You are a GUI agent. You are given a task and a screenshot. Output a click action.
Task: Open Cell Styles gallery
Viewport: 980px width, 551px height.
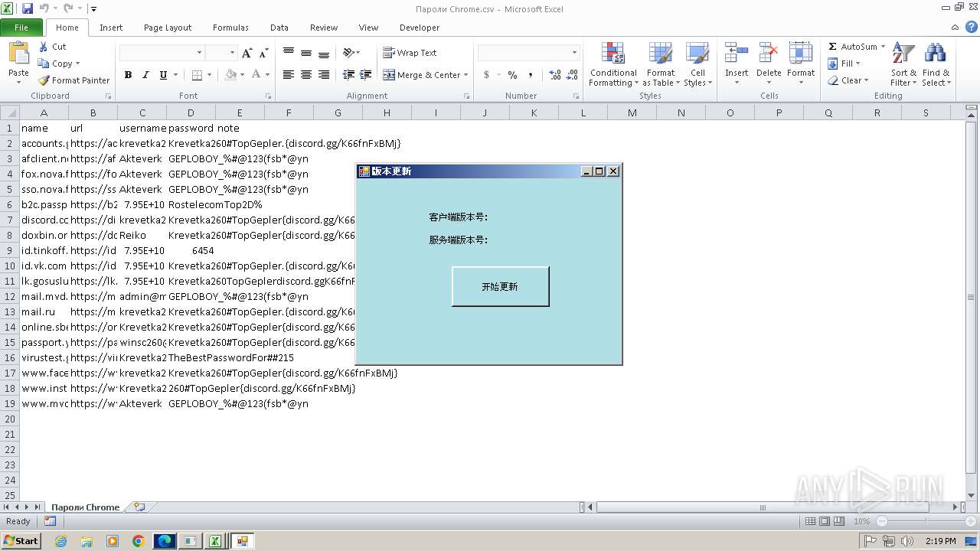coord(697,65)
